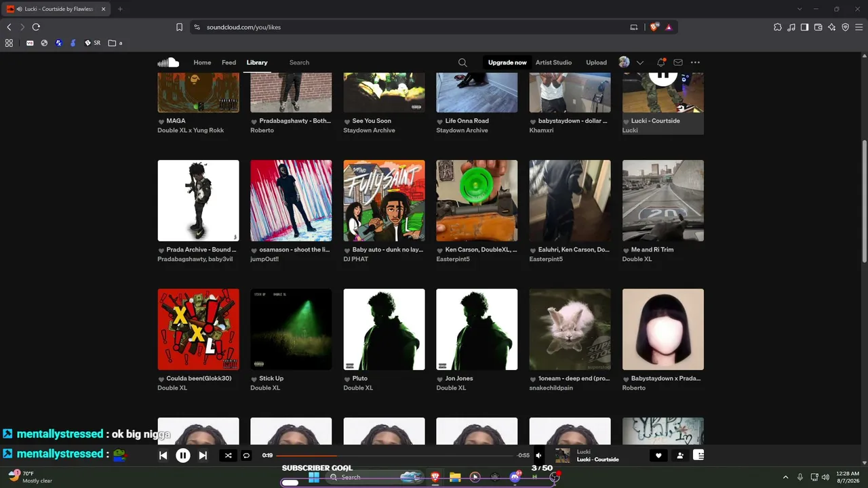Open the bookmarks apps grid icon
868x488 pixels.
coord(9,43)
